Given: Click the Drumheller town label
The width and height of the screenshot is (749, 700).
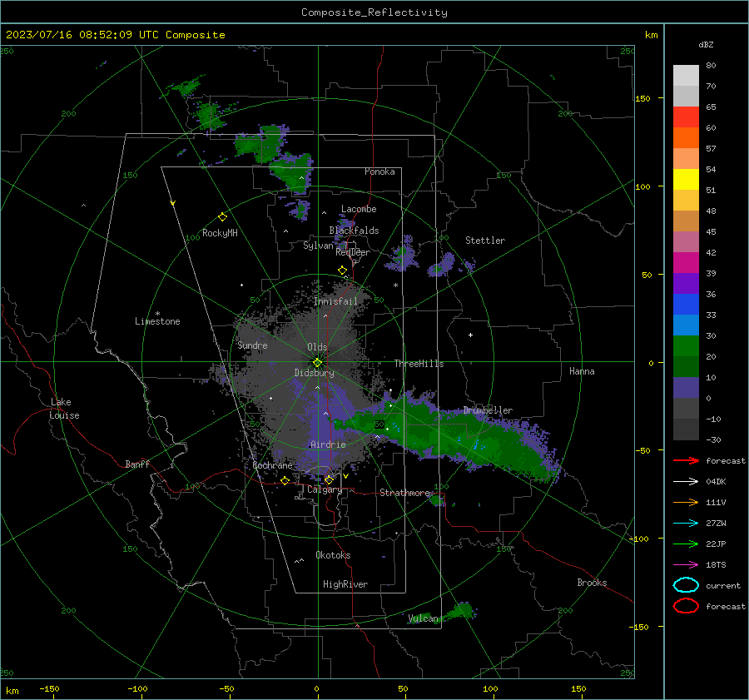Looking at the screenshot, I should pos(488,410).
